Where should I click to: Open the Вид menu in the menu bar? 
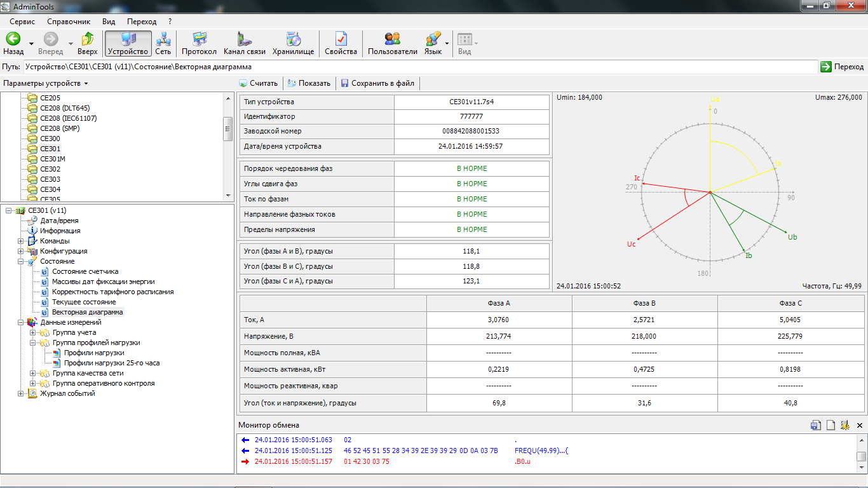point(109,22)
